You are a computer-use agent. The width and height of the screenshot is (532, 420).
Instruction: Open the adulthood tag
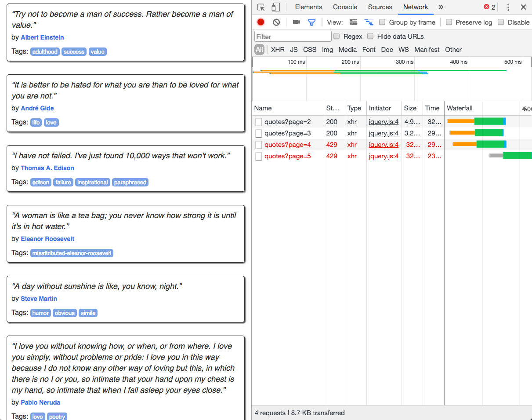click(x=45, y=52)
